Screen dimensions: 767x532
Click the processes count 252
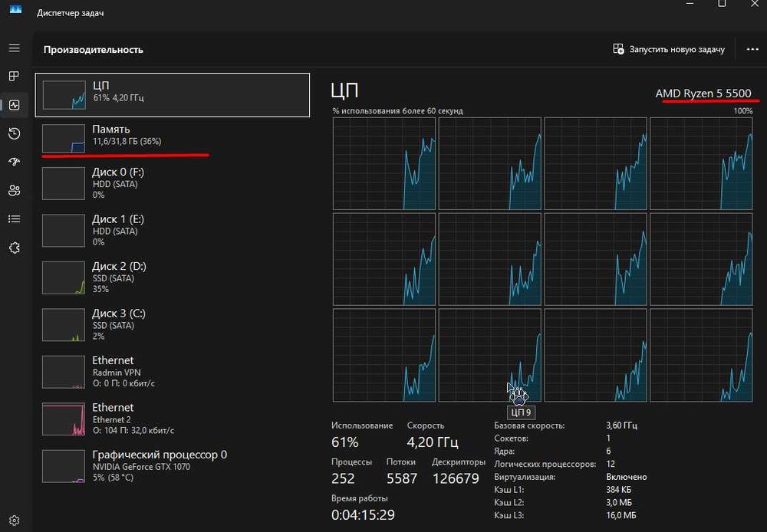click(343, 478)
